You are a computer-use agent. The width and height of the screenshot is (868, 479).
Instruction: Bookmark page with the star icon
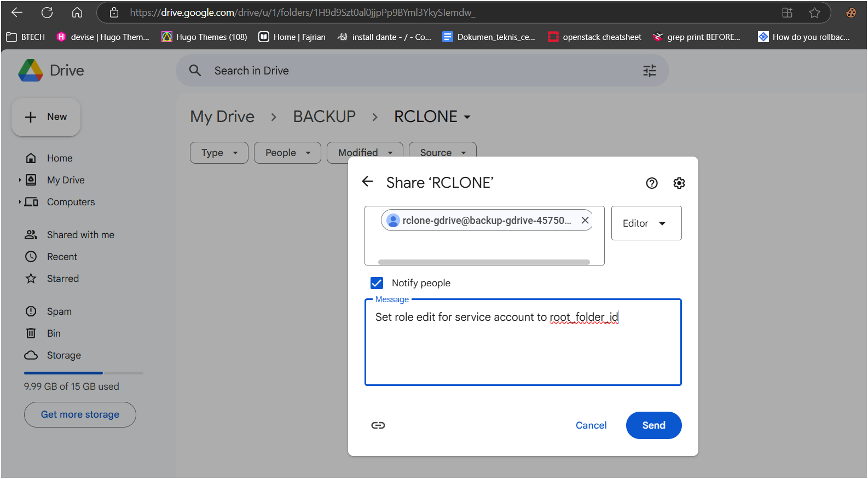click(x=814, y=13)
